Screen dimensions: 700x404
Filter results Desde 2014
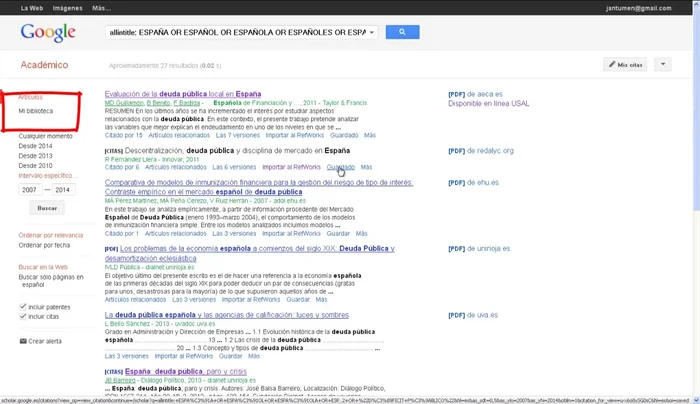[x=35, y=146]
